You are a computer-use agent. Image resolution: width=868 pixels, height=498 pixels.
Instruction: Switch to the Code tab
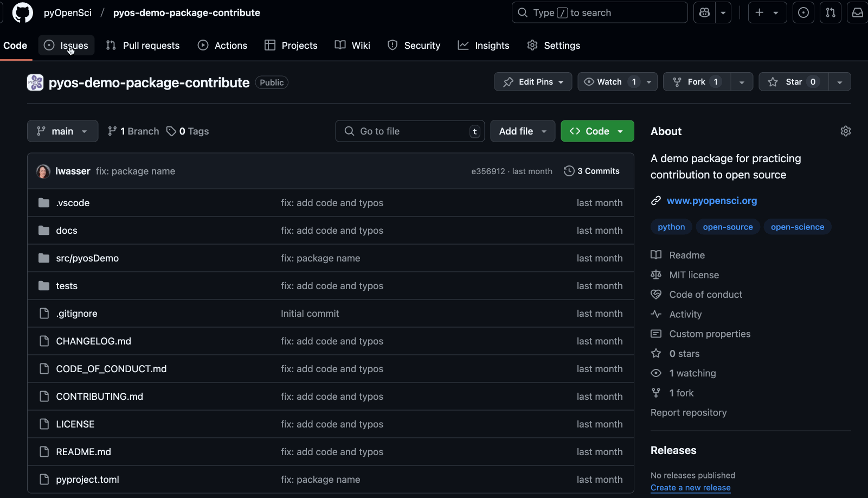tap(15, 46)
